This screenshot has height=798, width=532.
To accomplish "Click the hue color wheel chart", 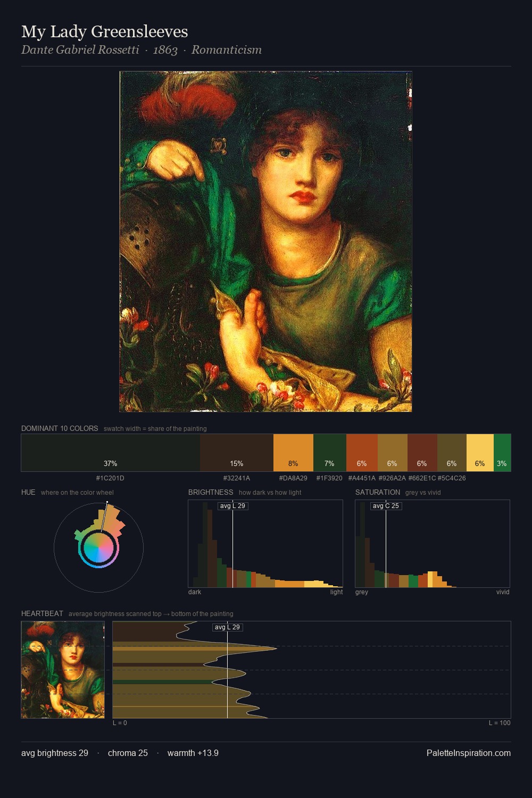I will [x=98, y=547].
